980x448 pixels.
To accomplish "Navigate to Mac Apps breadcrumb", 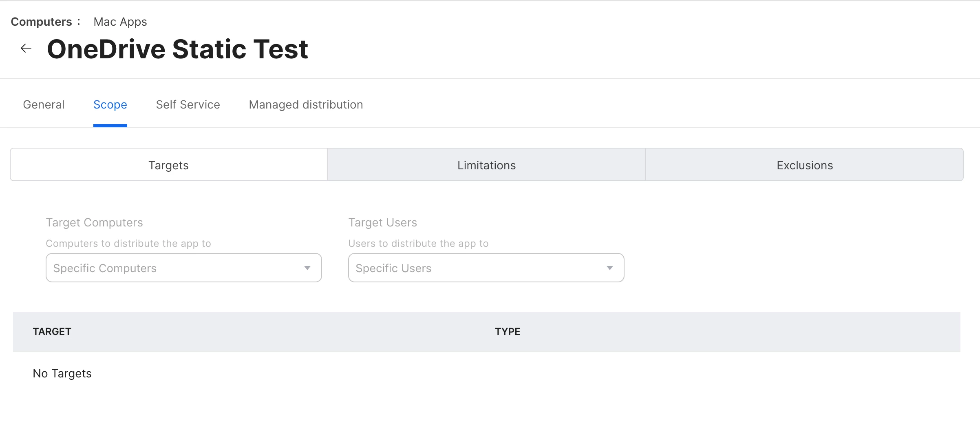I will pos(120,22).
